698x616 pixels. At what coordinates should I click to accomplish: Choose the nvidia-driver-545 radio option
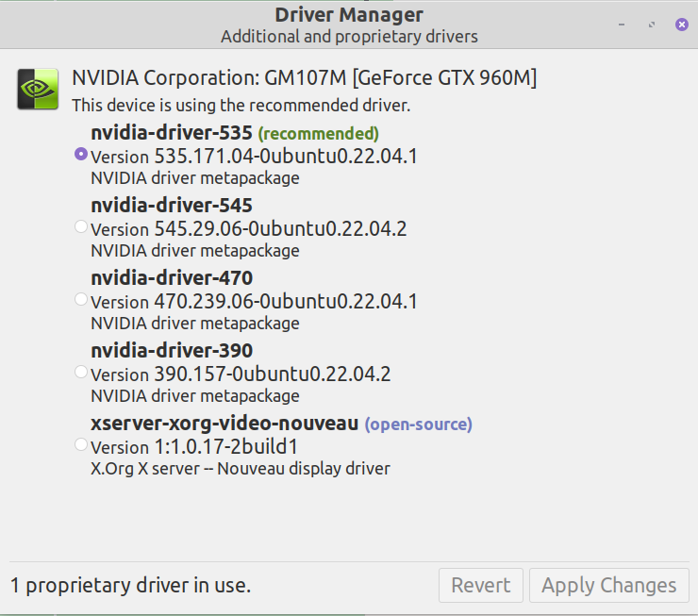(x=81, y=226)
